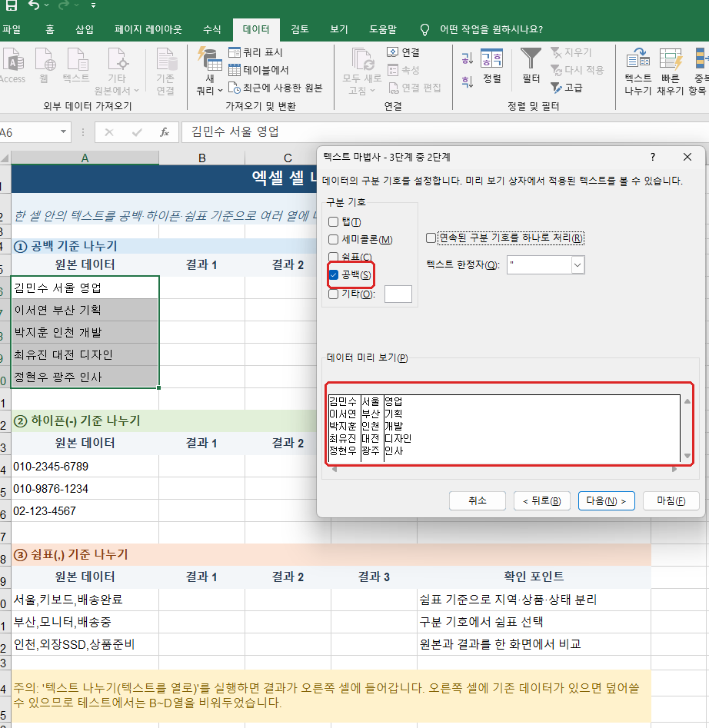Open the 정렬 sort dialog icon
Image resolution: width=709 pixels, height=728 pixels.
pos(491,65)
